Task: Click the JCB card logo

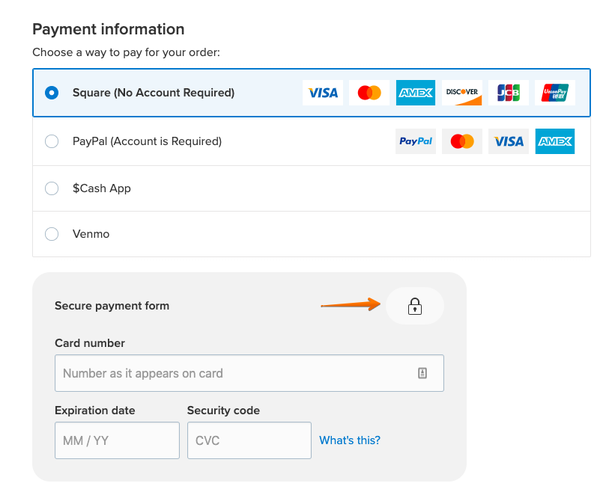Action: point(509,93)
